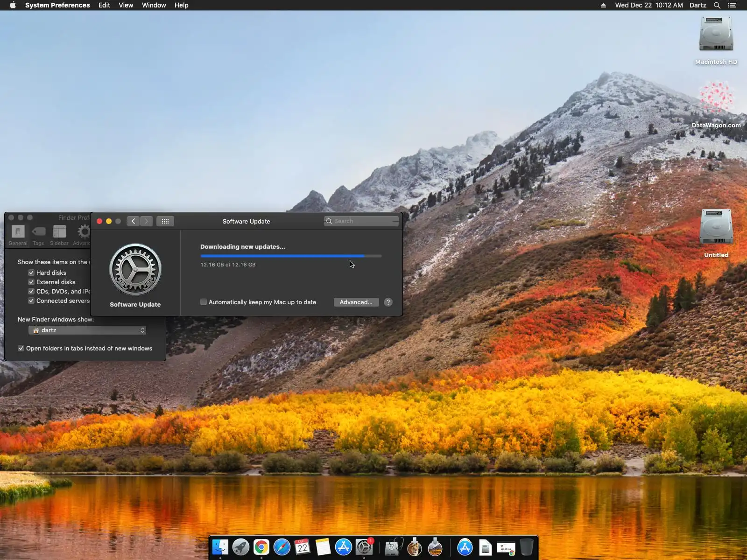Open the Dartz user menu
747x560 pixels.
tap(698, 5)
